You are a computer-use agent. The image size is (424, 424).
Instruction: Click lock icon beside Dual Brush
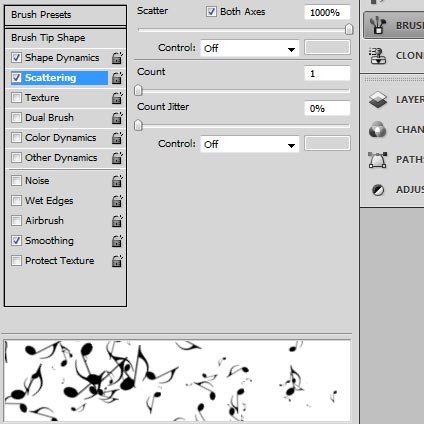point(117,118)
